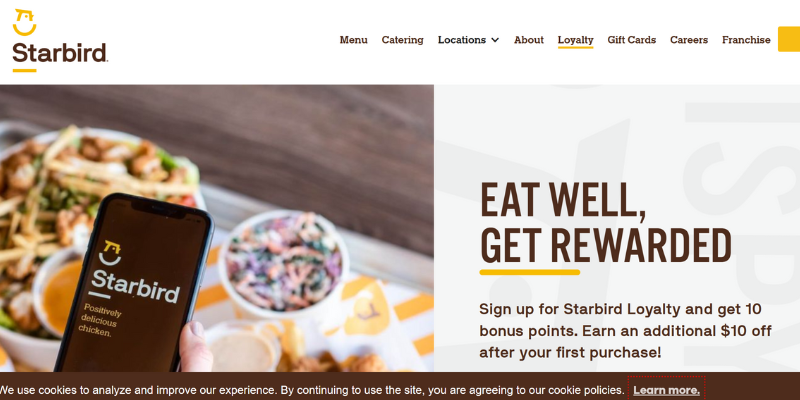This screenshot has height=400, width=800.
Task: Open the Gift Cards page
Action: tap(632, 40)
